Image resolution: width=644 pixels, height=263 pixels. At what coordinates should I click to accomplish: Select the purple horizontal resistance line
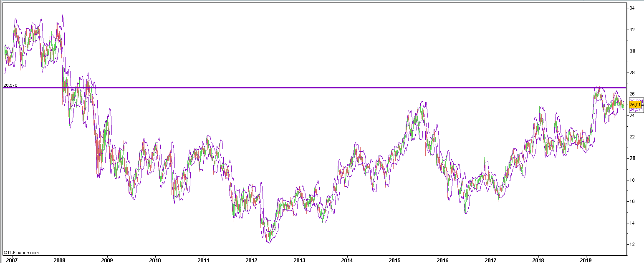tap(314, 88)
